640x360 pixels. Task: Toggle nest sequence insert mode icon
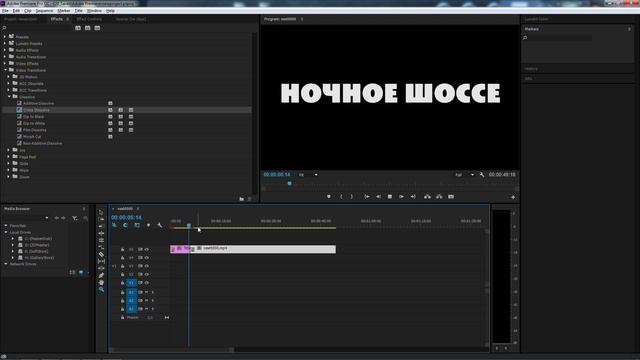114,225
